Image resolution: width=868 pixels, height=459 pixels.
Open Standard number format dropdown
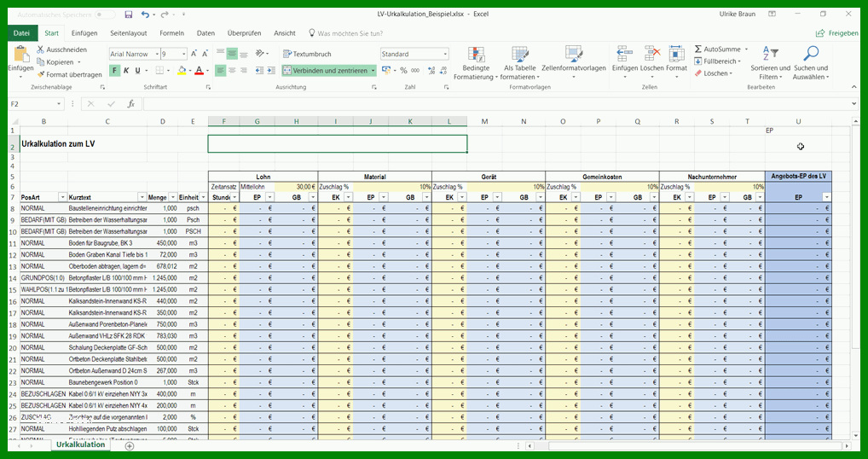tap(445, 55)
